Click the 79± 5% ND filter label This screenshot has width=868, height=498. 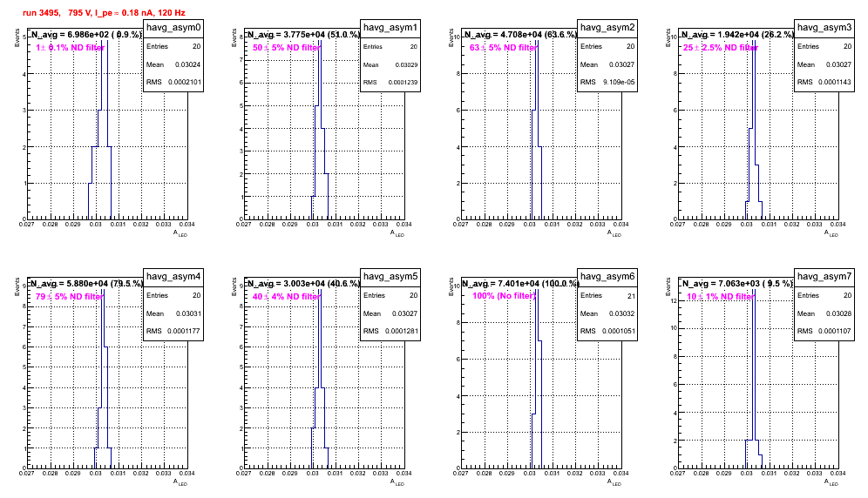tap(69, 297)
